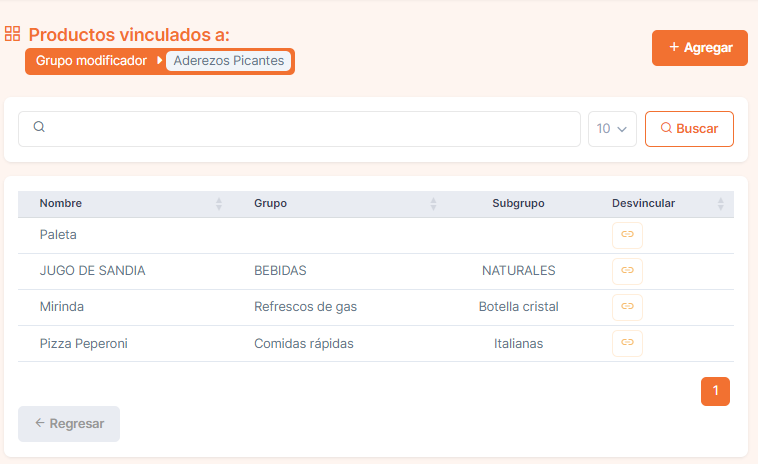758x464 pixels.
Task: Click the NATURALES subgroup cell
Action: tap(519, 271)
